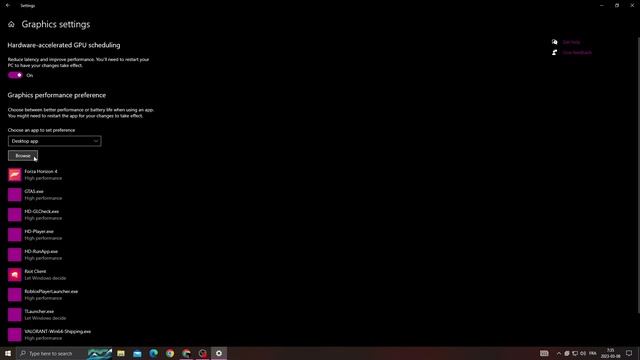Select the HD-Player.exe name
This screenshot has height=360, width=640.
pyautogui.click(x=39, y=231)
